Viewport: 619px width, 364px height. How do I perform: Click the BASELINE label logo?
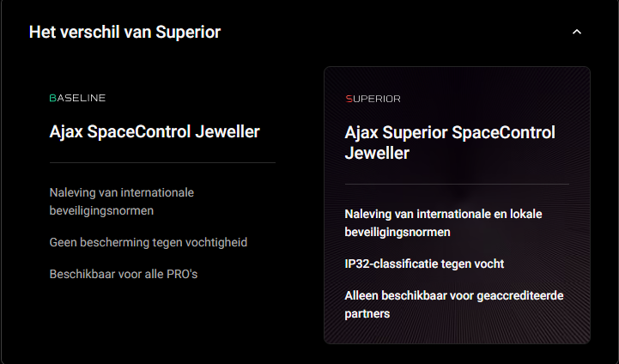pos(77,98)
